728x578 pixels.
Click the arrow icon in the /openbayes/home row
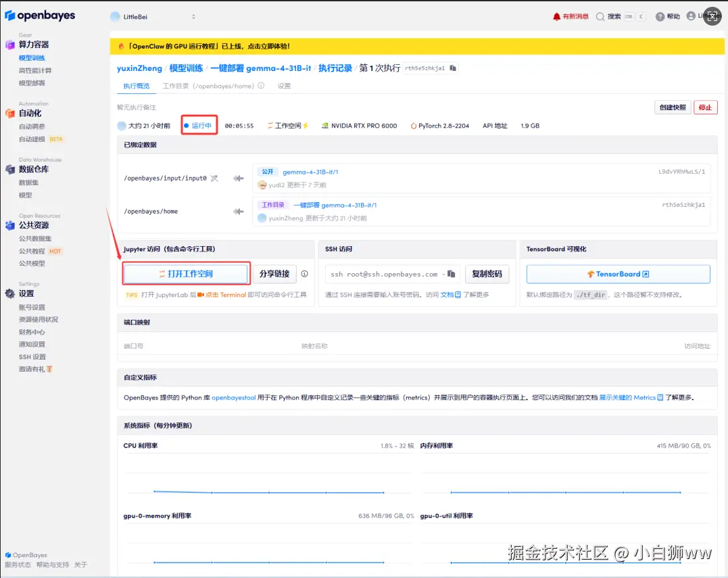tap(239, 211)
